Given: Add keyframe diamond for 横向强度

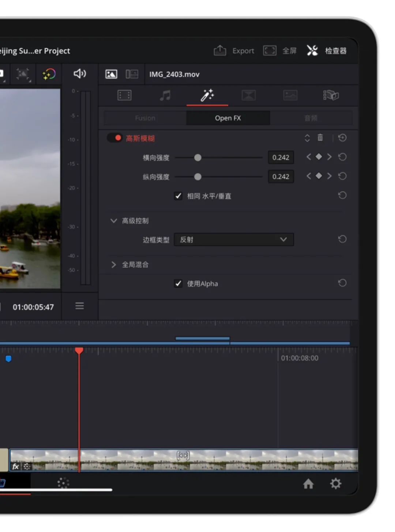Looking at the screenshot, I should [x=319, y=157].
